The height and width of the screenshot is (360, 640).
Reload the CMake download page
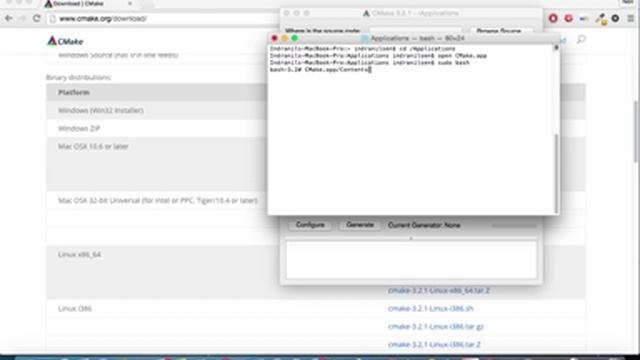(x=36, y=18)
